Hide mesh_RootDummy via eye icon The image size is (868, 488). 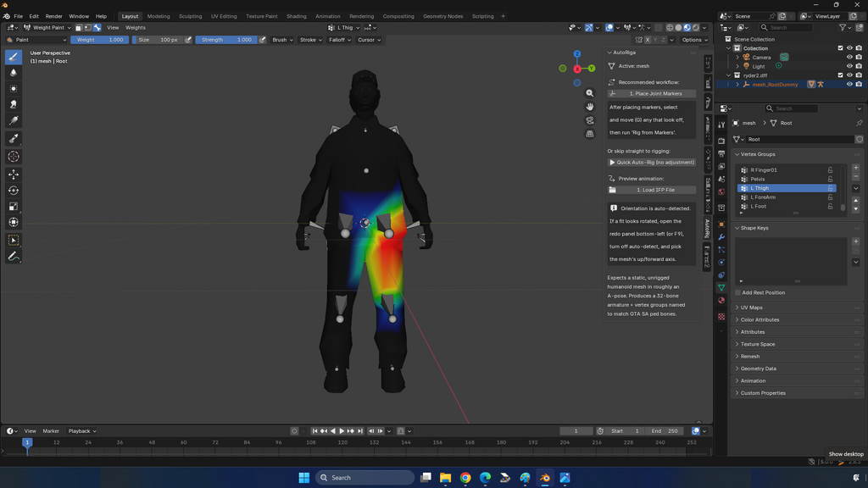click(849, 85)
